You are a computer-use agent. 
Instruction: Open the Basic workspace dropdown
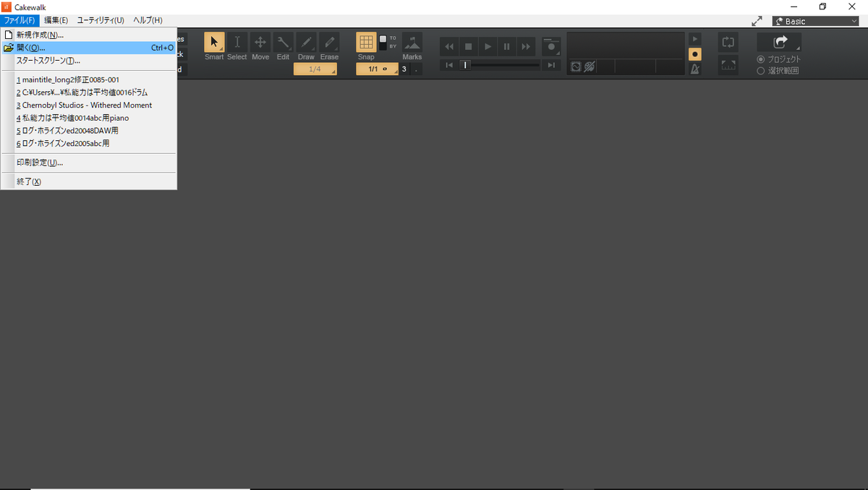click(x=816, y=21)
